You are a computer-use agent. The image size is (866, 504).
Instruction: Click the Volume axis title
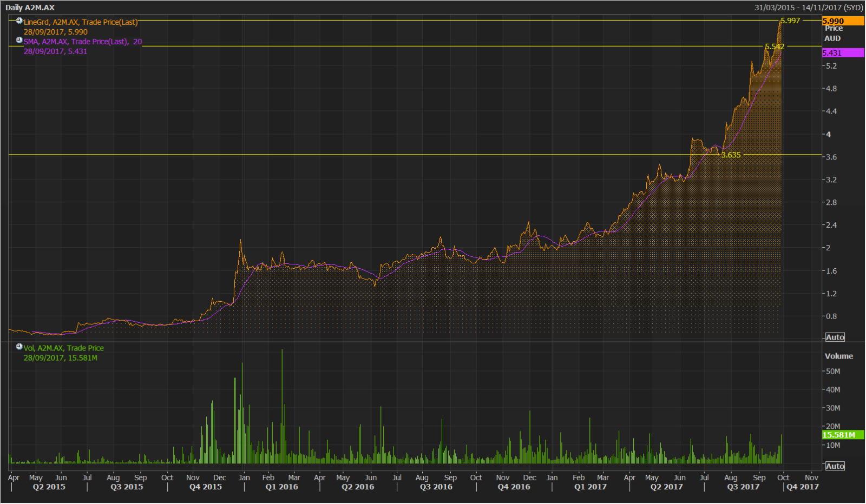[x=839, y=356]
